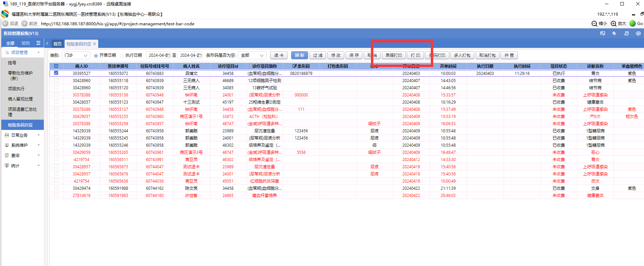The height and width of the screenshot is (266, 644).
Task: Open the 首页 tab
Action: click(x=57, y=44)
